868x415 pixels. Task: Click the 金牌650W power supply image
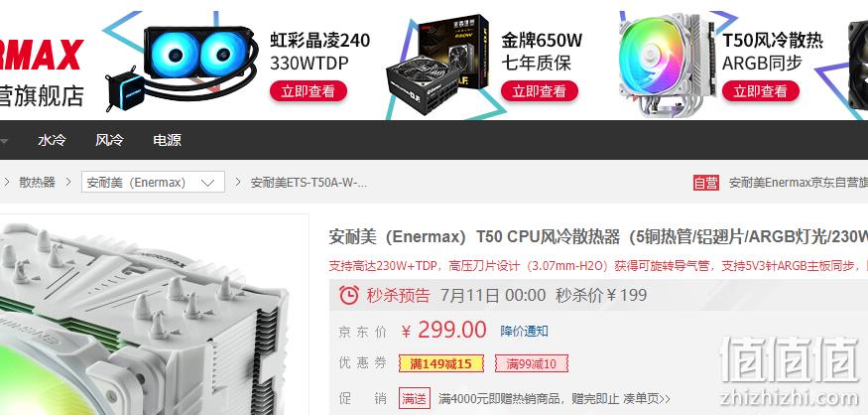coord(437,65)
